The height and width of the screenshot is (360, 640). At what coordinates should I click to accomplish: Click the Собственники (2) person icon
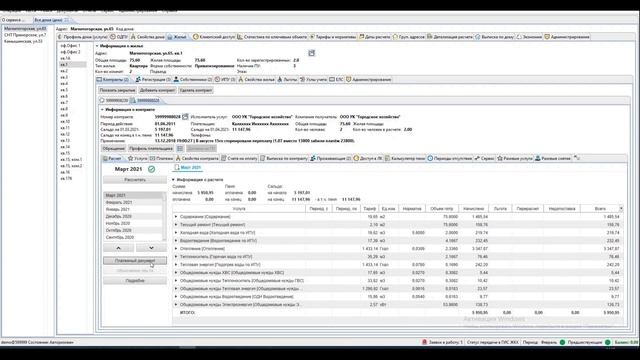point(176,80)
